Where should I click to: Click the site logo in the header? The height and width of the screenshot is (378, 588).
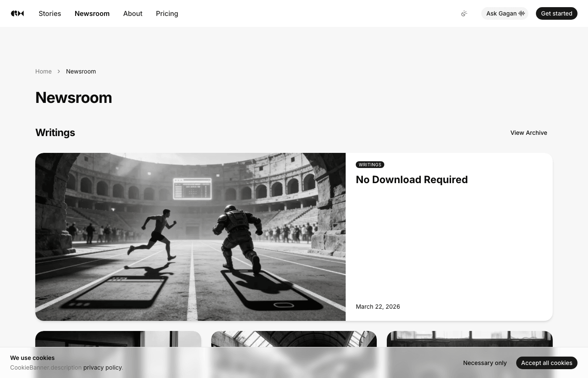coord(17,13)
